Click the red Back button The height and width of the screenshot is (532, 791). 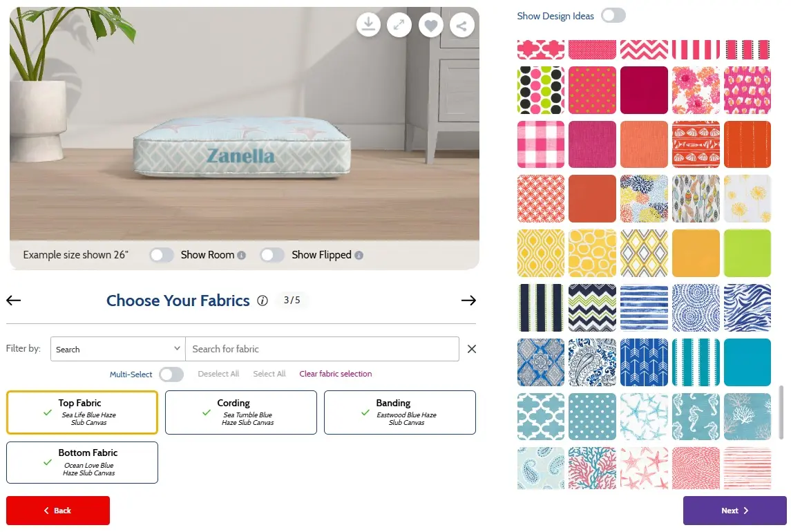(58, 511)
